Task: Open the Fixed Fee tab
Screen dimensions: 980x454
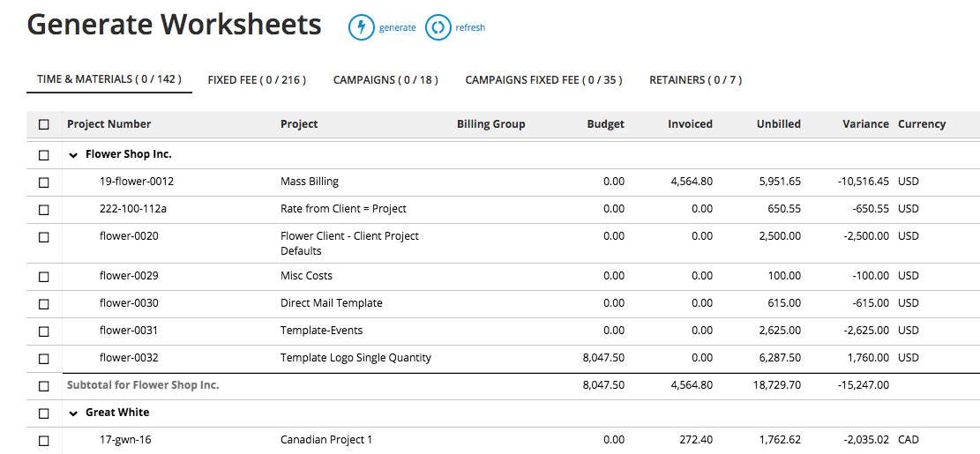Action: coord(257,80)
